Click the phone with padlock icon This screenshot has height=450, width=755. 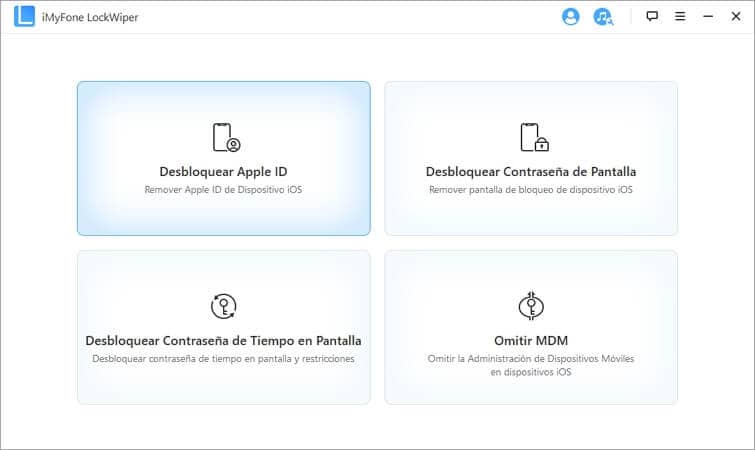tap(534, 138)
